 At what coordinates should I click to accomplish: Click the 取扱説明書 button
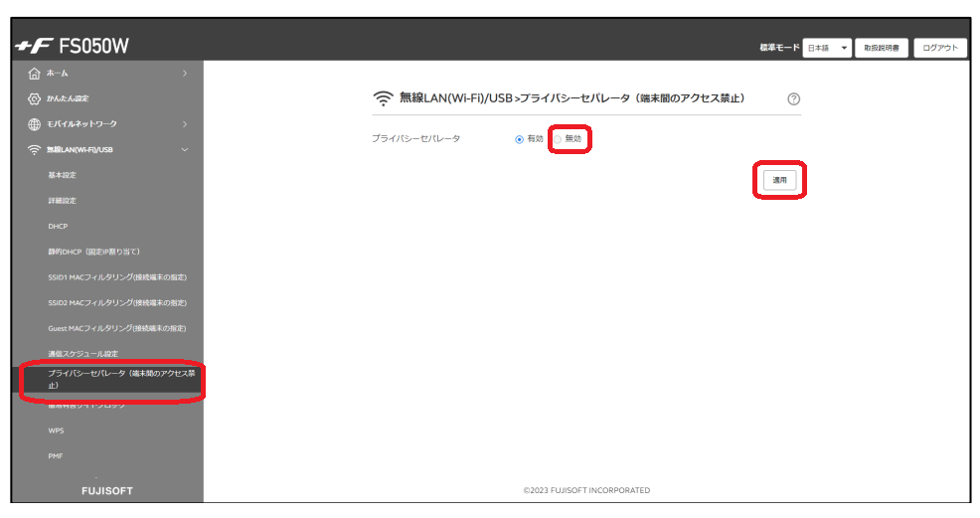pyautogui.click(x=882, y=48)
